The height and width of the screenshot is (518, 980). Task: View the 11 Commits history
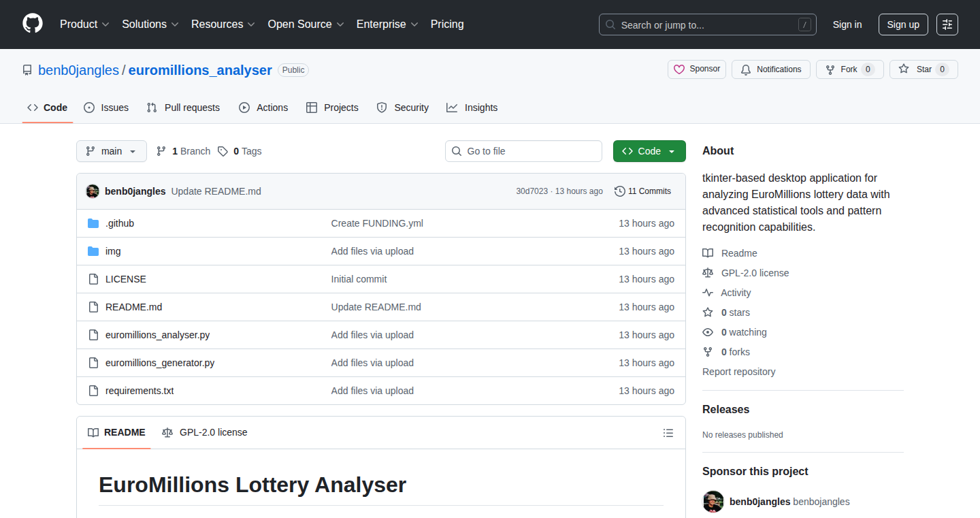(642, 191)
